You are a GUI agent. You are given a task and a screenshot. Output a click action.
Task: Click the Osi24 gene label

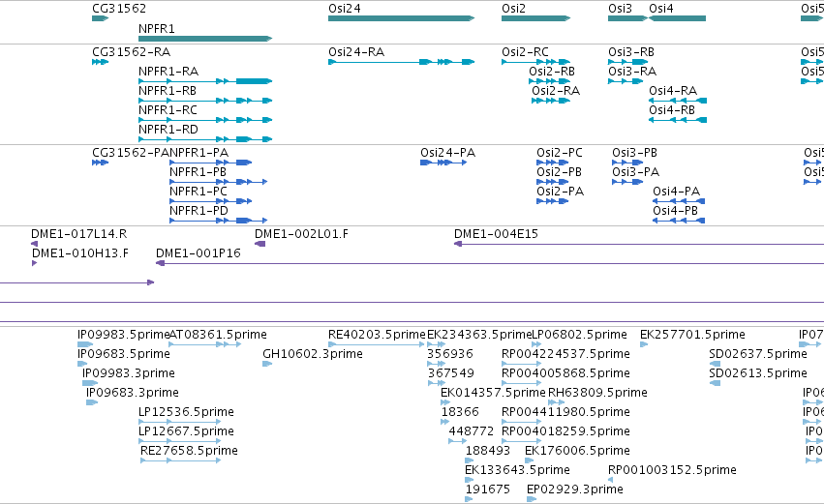[344, 9]
